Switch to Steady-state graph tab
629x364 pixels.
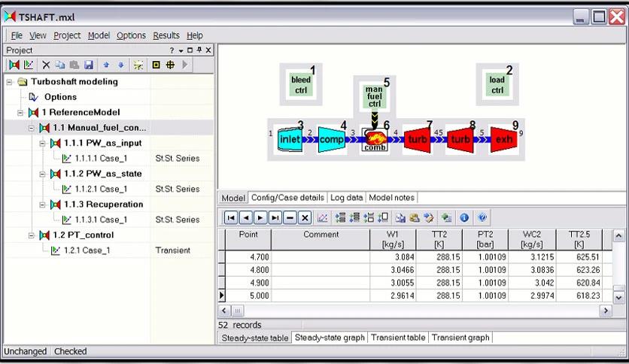[330, 338]
